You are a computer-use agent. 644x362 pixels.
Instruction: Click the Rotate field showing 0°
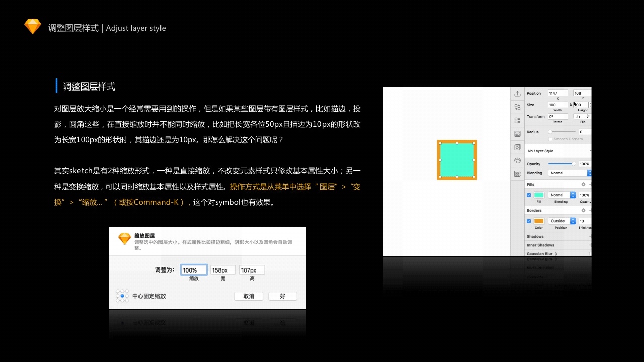557,116
